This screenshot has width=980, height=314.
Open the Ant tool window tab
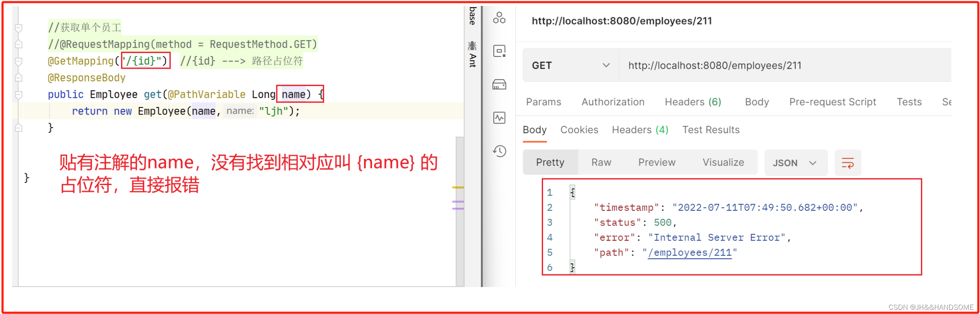pyautogui.click(x=472, y=54)
